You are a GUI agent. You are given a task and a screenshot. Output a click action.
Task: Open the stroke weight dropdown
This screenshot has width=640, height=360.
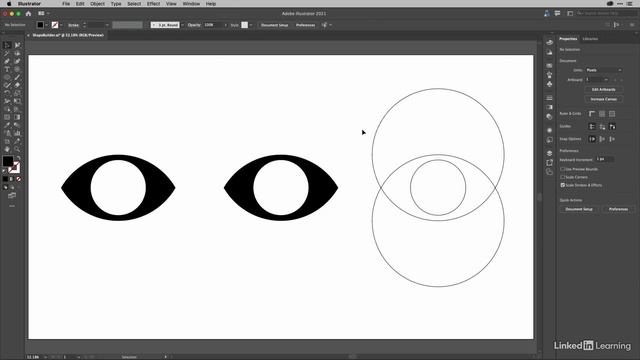[x=107, y=25]
